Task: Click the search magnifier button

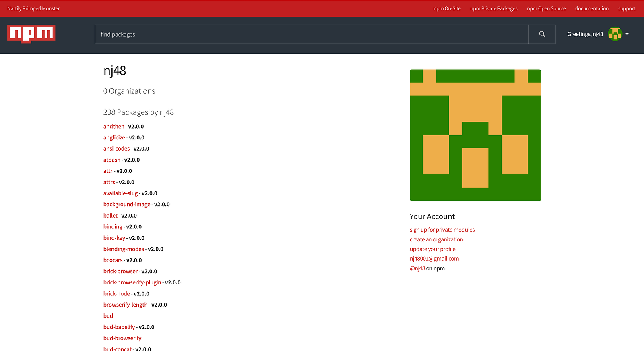Action: [x=542, y=34]
